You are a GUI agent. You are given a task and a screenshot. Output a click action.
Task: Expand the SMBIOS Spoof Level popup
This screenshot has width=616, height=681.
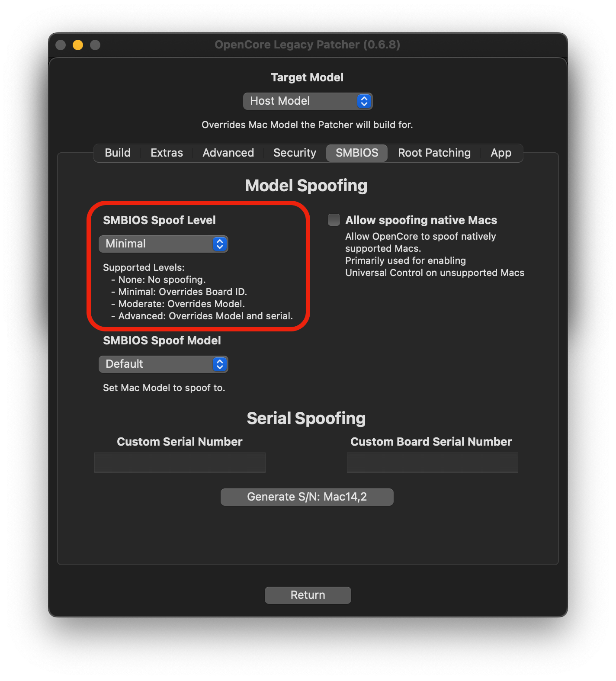point(163,244)
